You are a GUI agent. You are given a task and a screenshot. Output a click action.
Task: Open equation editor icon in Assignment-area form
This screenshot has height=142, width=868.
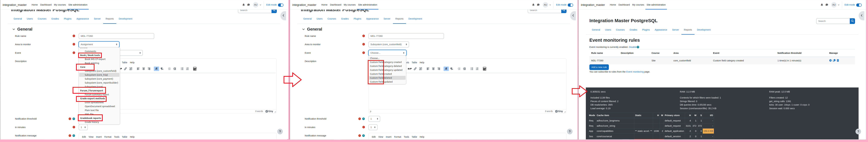click(195, 69)
